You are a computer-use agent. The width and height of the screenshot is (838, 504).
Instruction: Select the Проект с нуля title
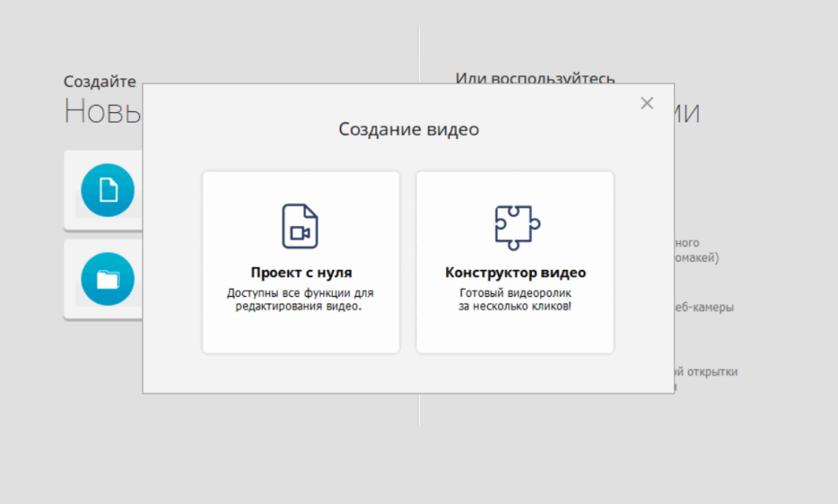point(301,272)
